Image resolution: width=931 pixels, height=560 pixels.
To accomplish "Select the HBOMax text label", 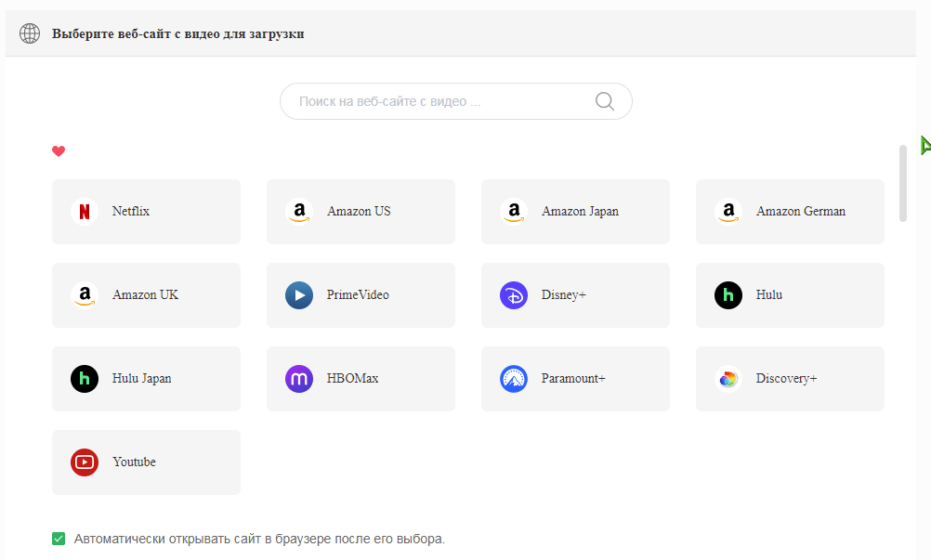I will [352, 379].
